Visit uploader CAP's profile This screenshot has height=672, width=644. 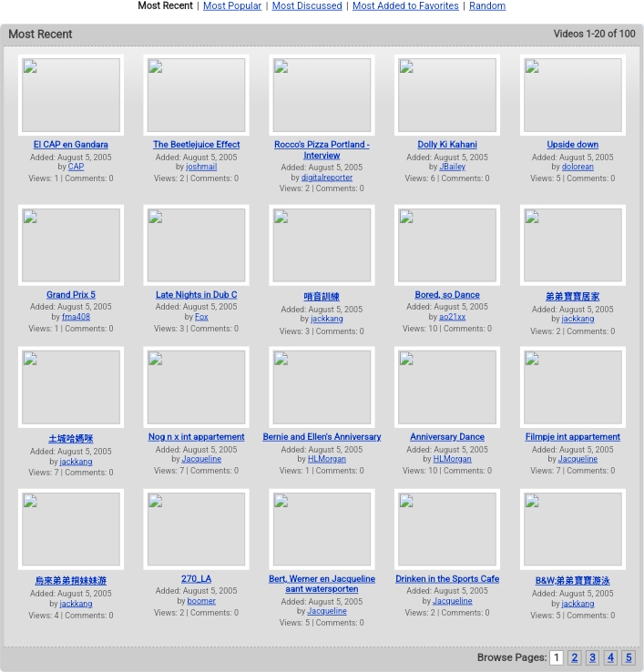click(76, 167)
